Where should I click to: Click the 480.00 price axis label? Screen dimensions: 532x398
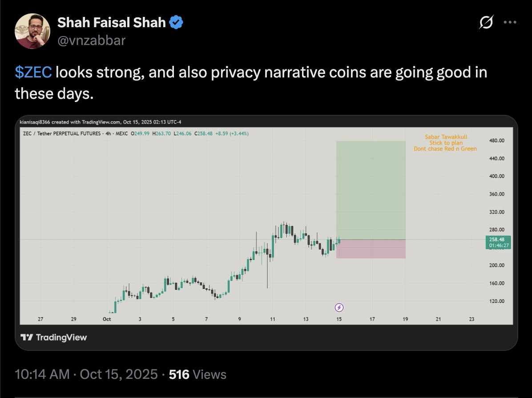(496, 141)
